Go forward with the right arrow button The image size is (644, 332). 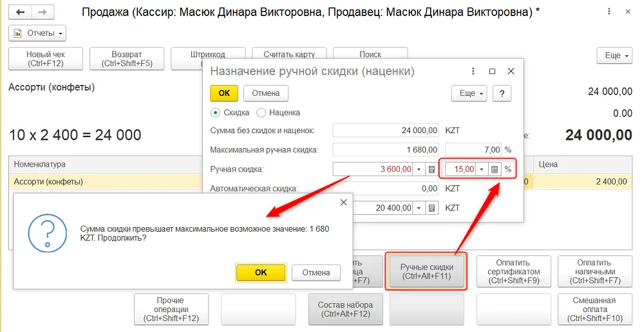[43, 12]
